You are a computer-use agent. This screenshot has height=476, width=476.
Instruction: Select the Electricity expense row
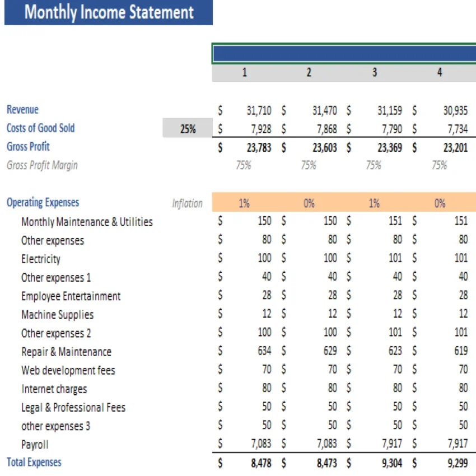(41, 259)
